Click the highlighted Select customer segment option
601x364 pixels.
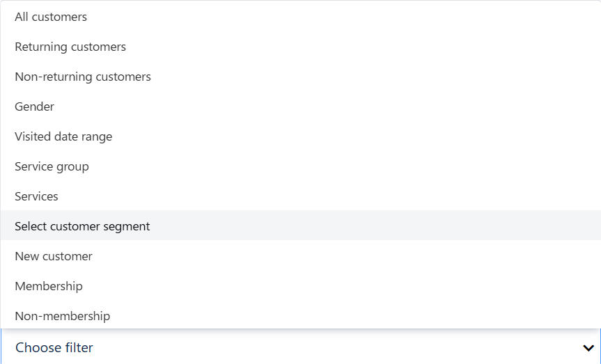tap(82, 226)
